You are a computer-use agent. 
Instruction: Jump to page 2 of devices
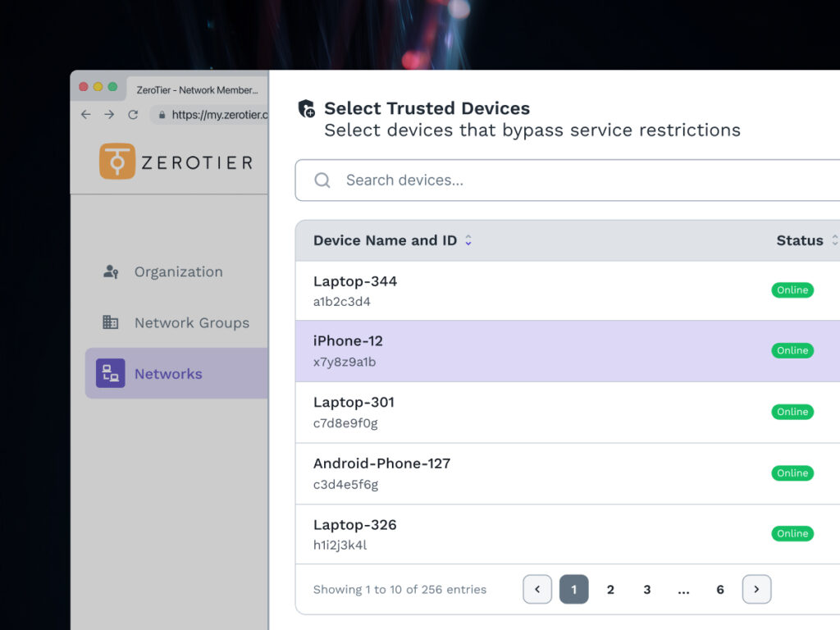[x=610, y=589]
